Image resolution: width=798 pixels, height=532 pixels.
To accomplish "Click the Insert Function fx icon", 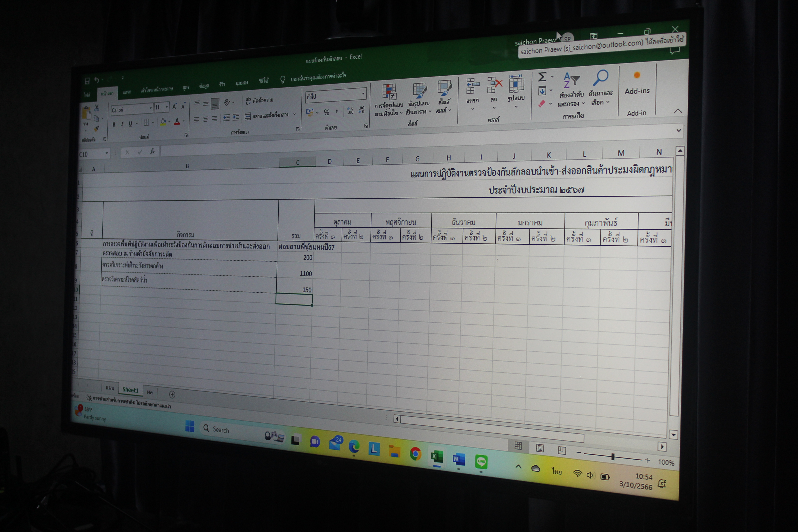I will (152, 152).
